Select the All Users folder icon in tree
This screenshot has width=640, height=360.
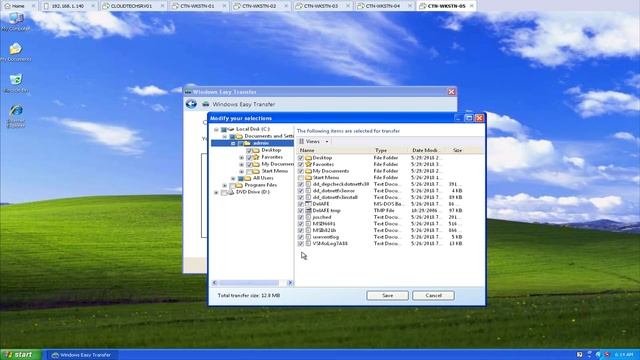click(x=247, y=178)
